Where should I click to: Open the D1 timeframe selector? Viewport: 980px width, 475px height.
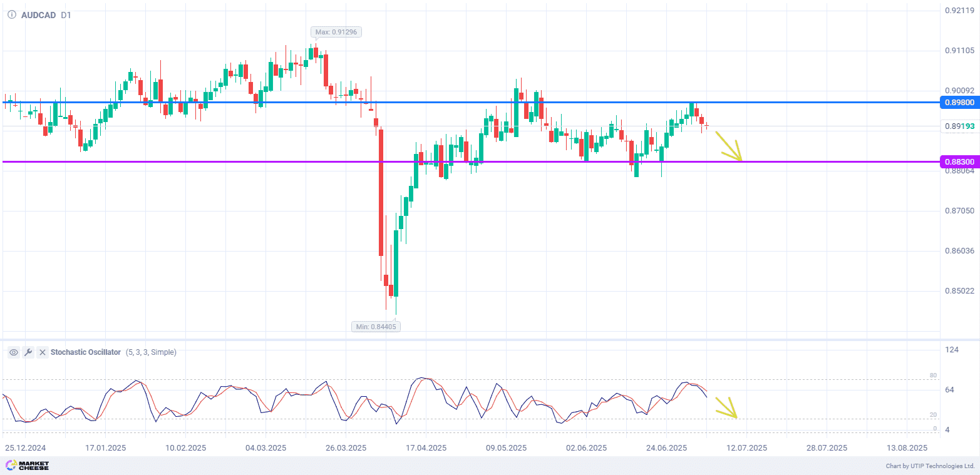click(x=66, y=15)
